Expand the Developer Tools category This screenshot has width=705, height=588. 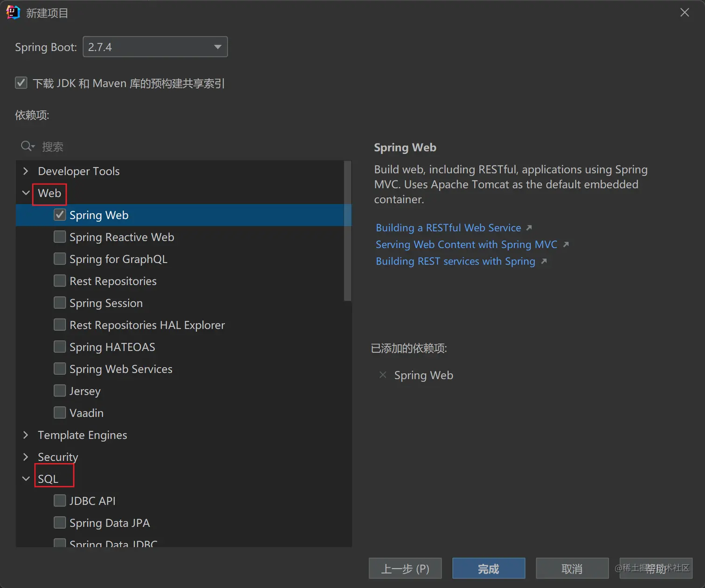click(x=26, y=171)
